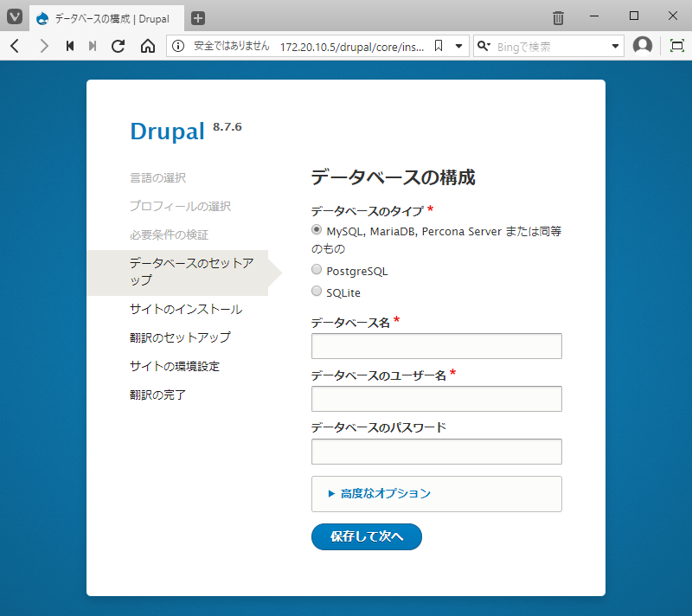Screen dimensions: 692x616
Task: Maximize the browser window
Action: click(x=634, y=16)
